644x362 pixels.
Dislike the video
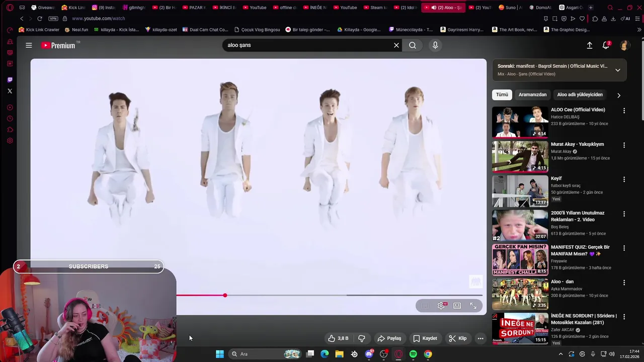pyautogui.click(x=361, y=338)
